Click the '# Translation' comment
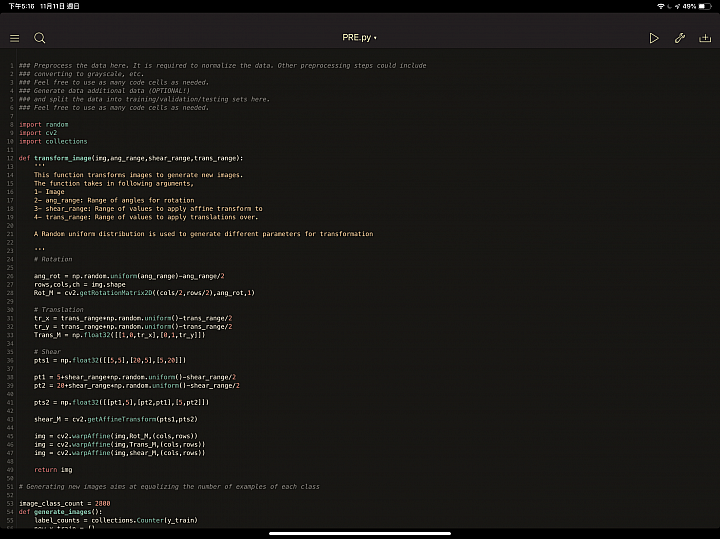This screenshot has width=720, height=539. click(x=59, y=310)
